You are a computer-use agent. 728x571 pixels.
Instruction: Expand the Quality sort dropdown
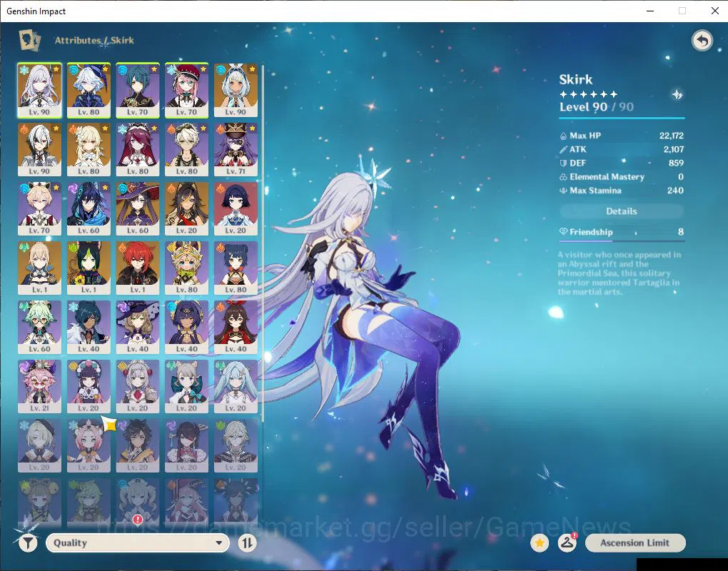138,542
